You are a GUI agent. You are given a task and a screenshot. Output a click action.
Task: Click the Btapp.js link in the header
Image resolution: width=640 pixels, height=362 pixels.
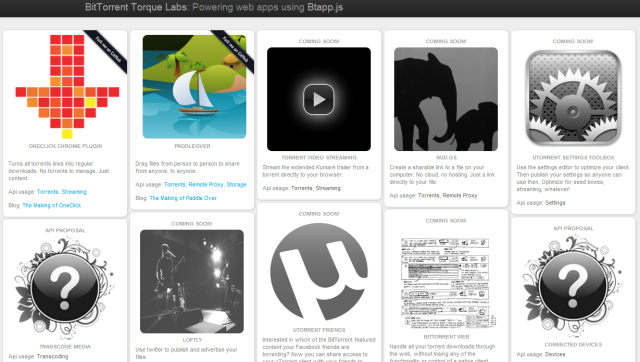[x=325, y=7]
